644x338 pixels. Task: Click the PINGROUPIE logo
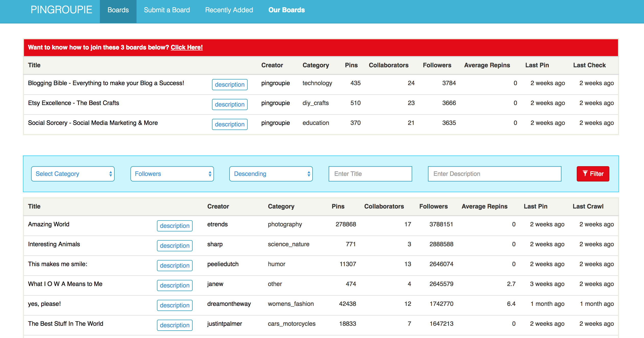pyautogui.click(x=61, y=10)
